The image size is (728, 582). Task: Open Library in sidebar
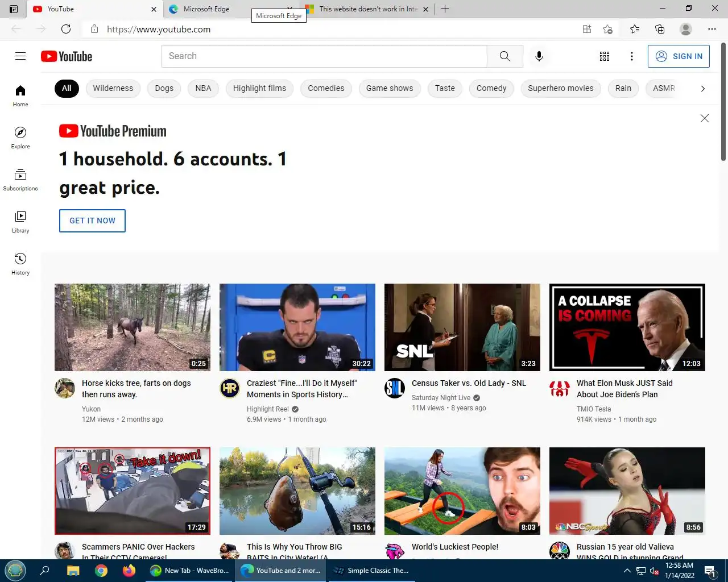(x=20, y=222)
